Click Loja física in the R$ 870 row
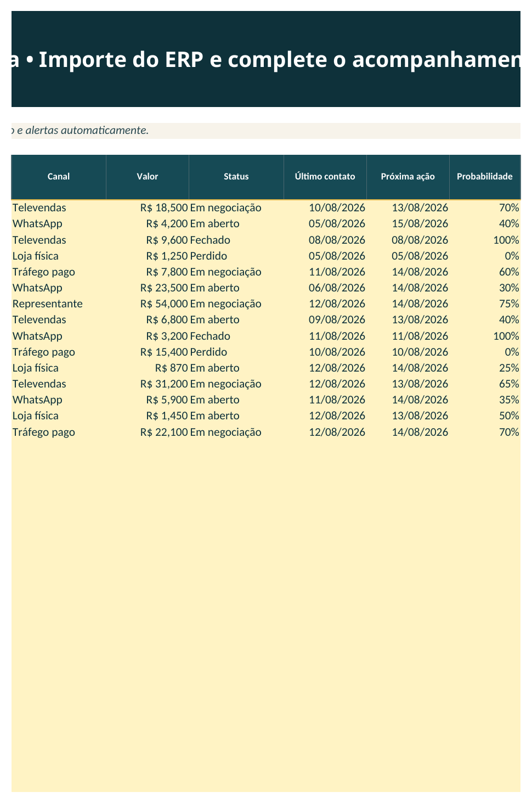The height and width of the screenshot is (803, 532). coord(59,368)
